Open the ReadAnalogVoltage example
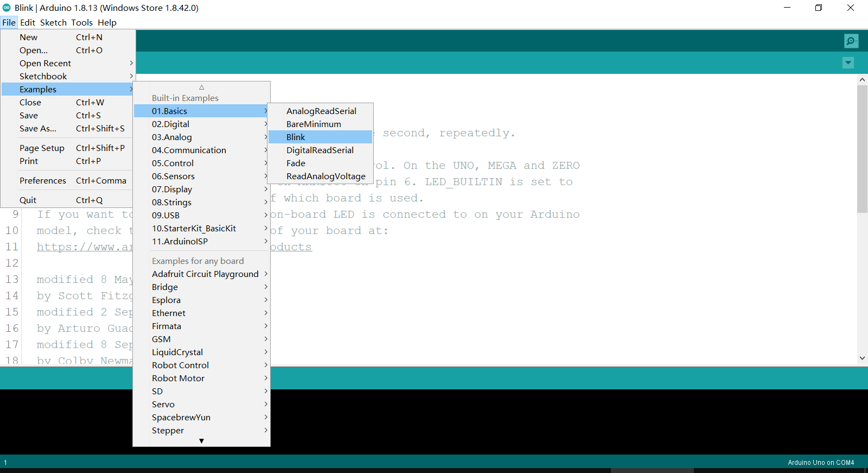The height and width of the screenshot is (473, 868). coord(321,176)
